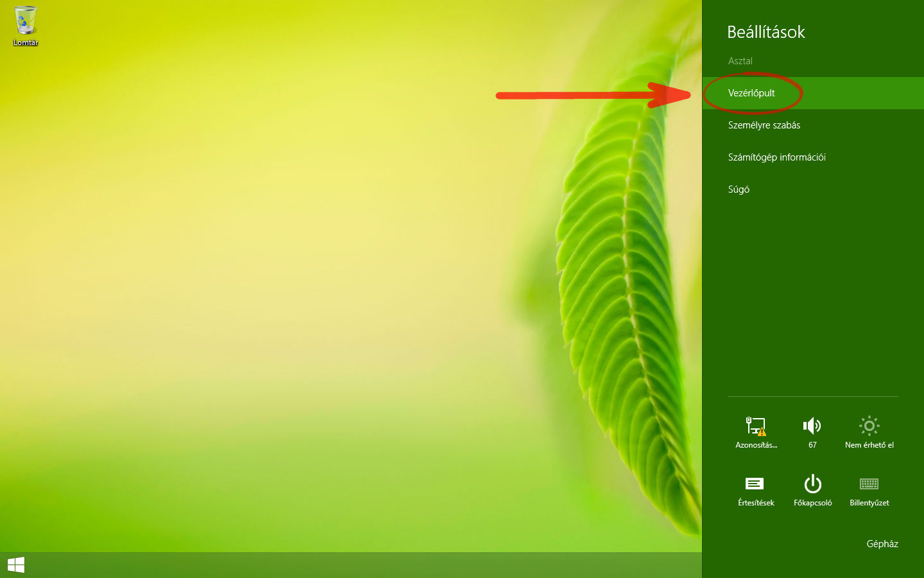Click the Windows Start button
Viewport: 924px width, 578px height.
click(17, 564)
